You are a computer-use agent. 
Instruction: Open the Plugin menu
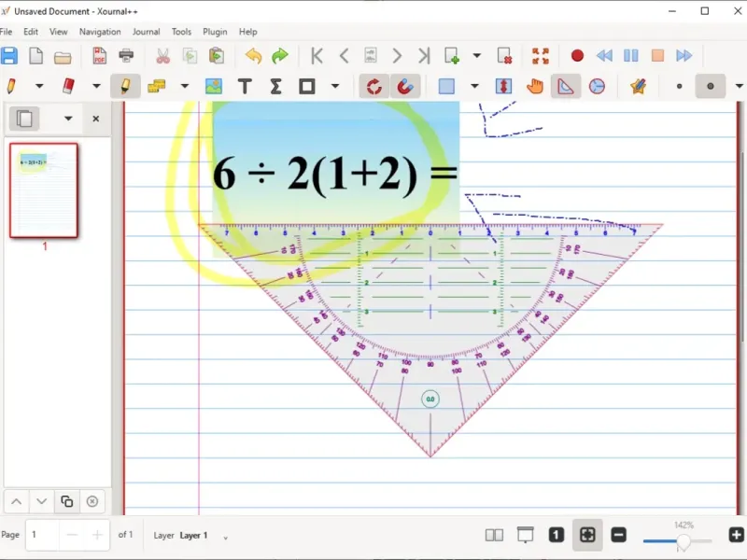pyautogui.click(x=215, y=32)
